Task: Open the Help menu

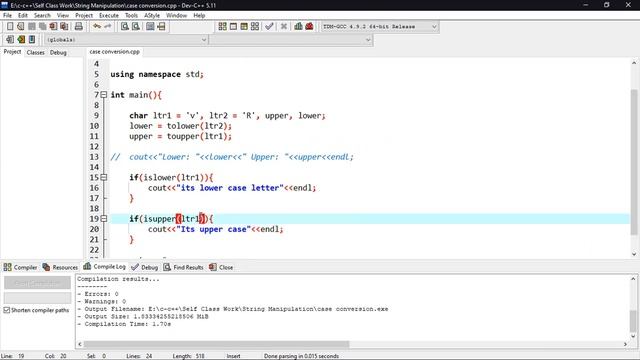Action: pyautogui.click(x=199, y=16)
